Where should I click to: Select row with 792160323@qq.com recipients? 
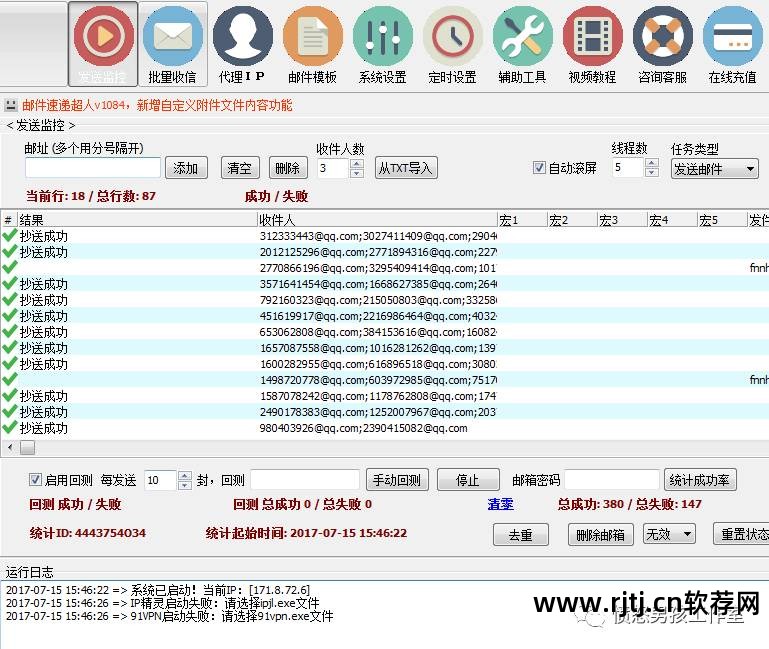[384, 300]
